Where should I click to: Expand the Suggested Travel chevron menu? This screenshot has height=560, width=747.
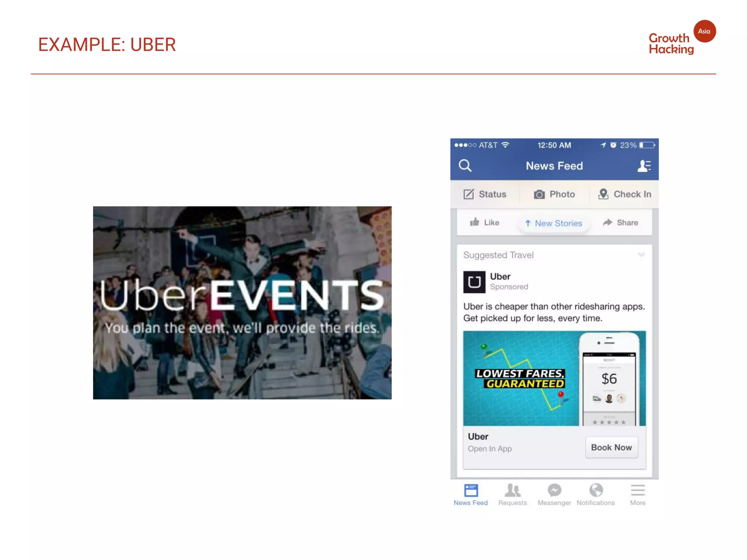tap(641, 255)
